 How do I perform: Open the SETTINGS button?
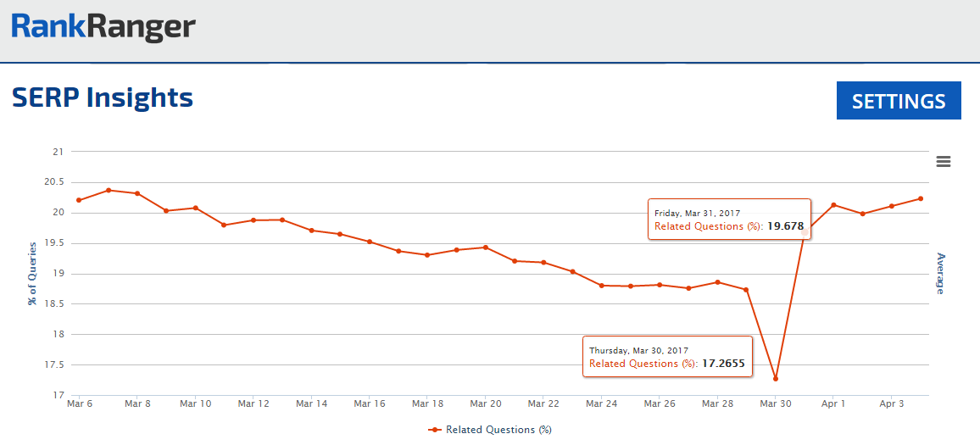tap(898, 101)
